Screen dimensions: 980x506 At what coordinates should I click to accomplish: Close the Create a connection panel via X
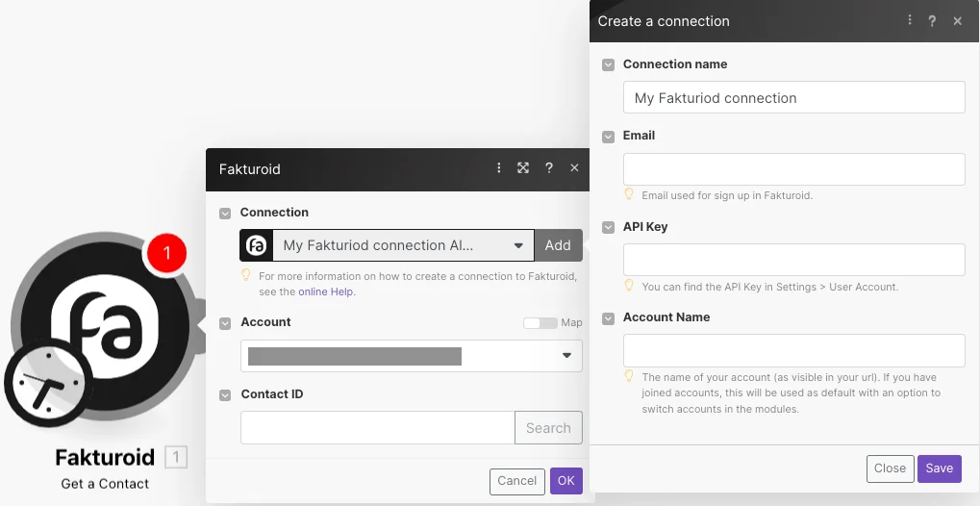coord(958,21)
